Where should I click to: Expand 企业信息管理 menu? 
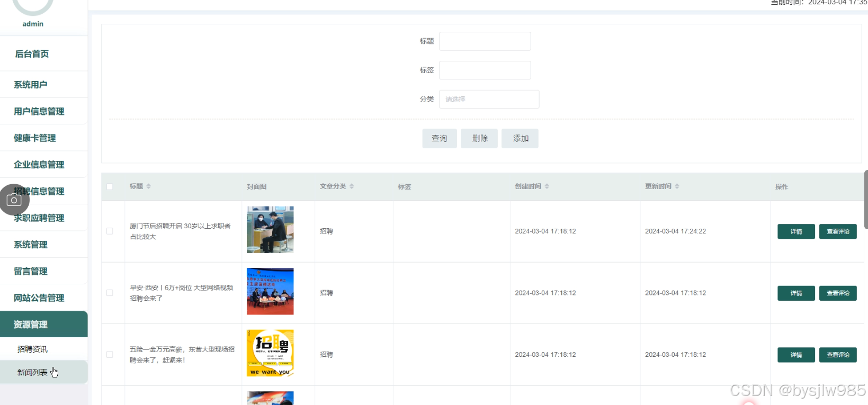pyautogui.click(x=44, y=165)
